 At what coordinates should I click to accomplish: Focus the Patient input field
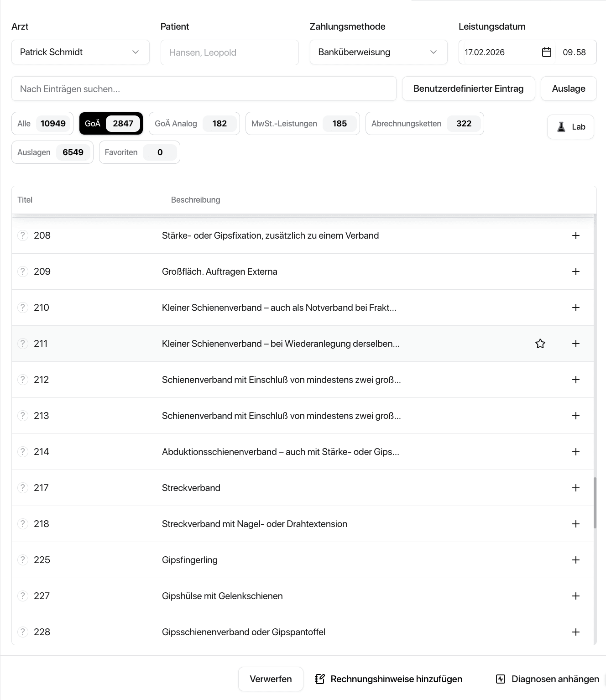pyautogui.click(x=230, y=52)
